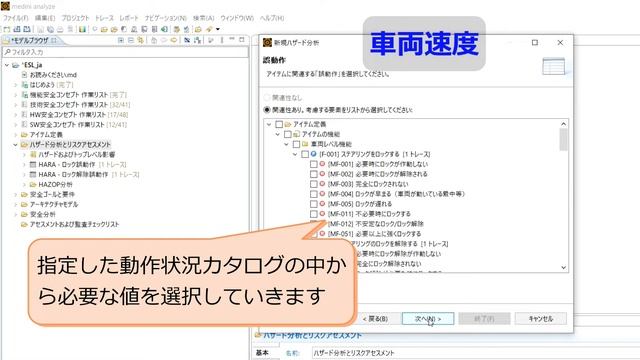Expand the HARA - ロック解除誤動作 node

coord(24,174)
